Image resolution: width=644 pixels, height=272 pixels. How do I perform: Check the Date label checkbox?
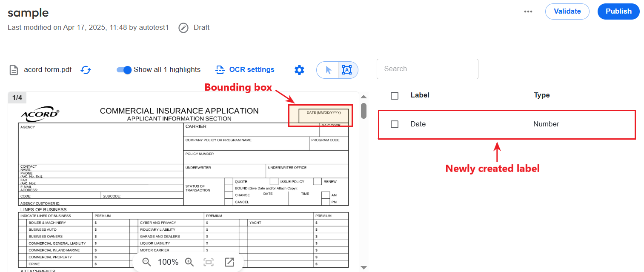tap(395, 124)
